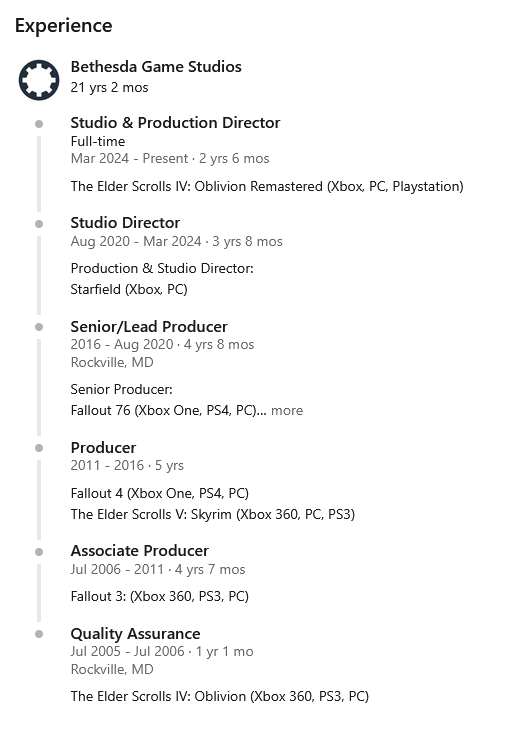
Task: Expand the Senior/Lead Producer description with 'more'
Action: click(x=287, y=410)
